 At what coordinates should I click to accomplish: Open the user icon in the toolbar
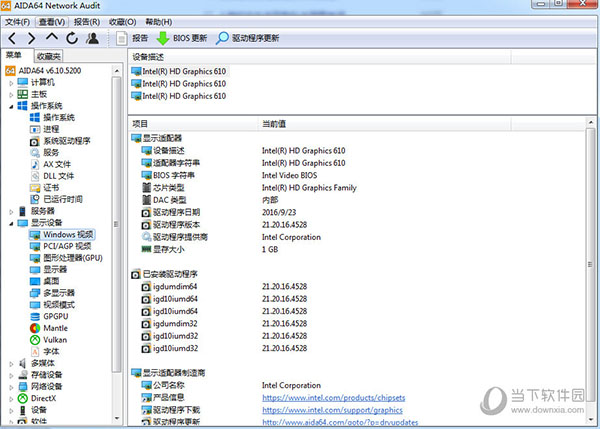click(x=92, y=38)
